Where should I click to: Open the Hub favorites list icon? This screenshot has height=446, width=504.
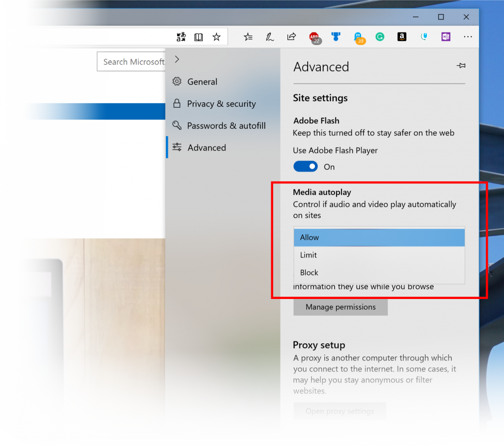click(x=248, y=36)
